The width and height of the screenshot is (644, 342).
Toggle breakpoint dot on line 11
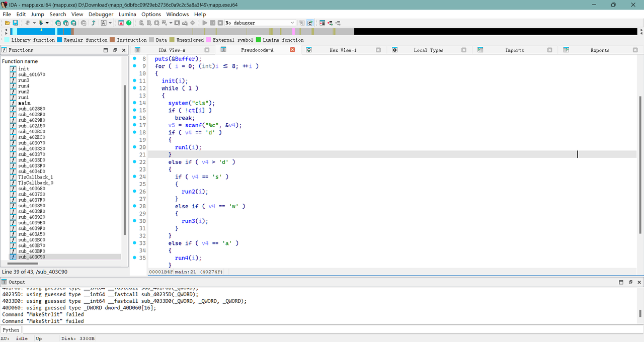135,80
